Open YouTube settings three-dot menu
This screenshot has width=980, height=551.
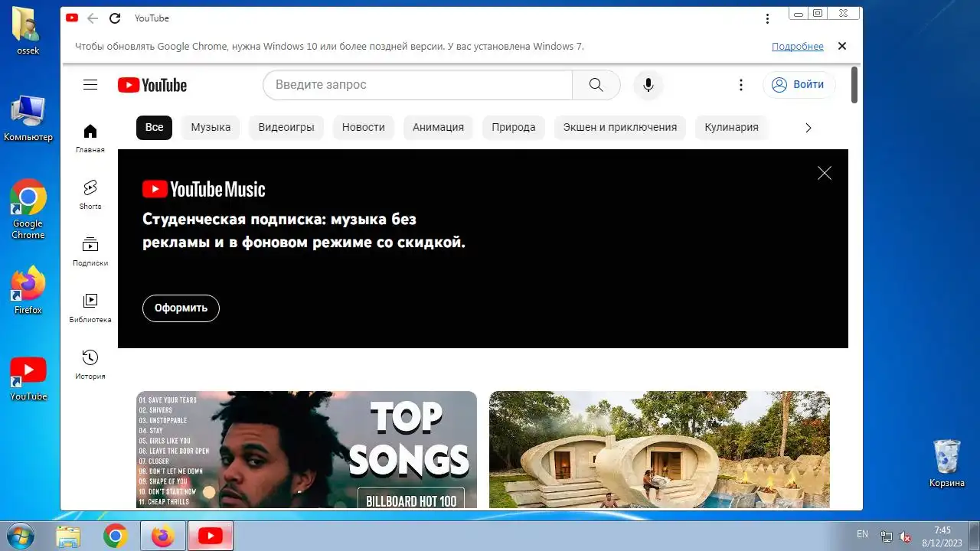click(x=740, y=85)
